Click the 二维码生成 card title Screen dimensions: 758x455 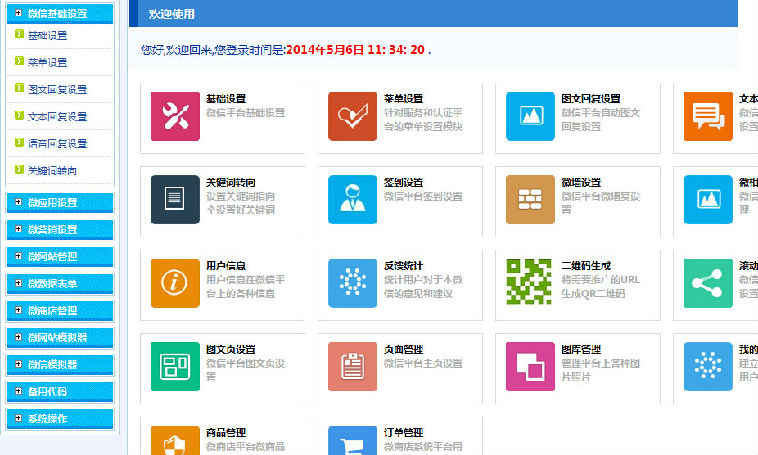[x=586, y=266]
